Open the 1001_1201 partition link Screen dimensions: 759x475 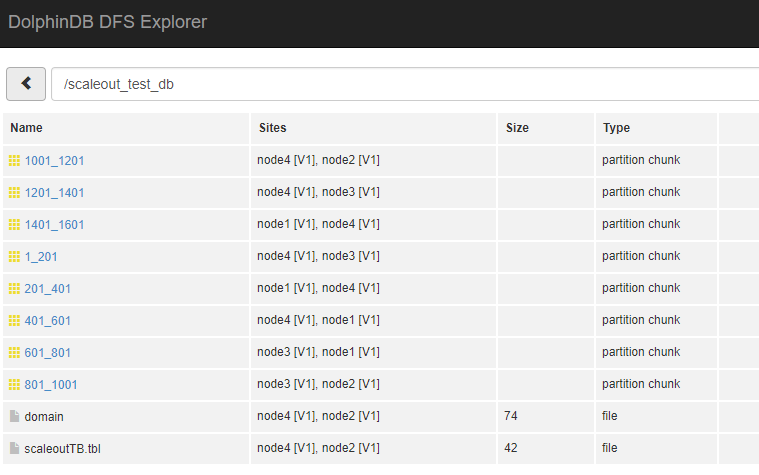(54, 161)
